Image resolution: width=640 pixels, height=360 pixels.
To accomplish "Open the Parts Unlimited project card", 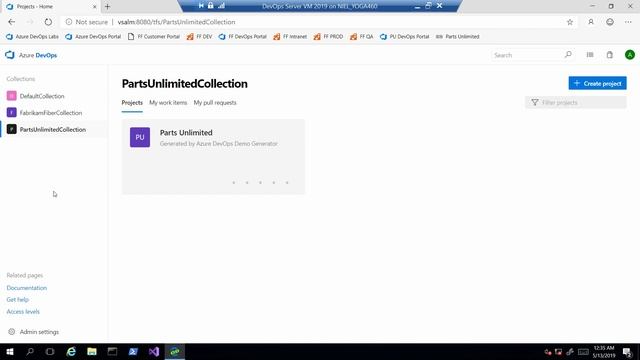I will pyautogui.click(x=213, y=157).
